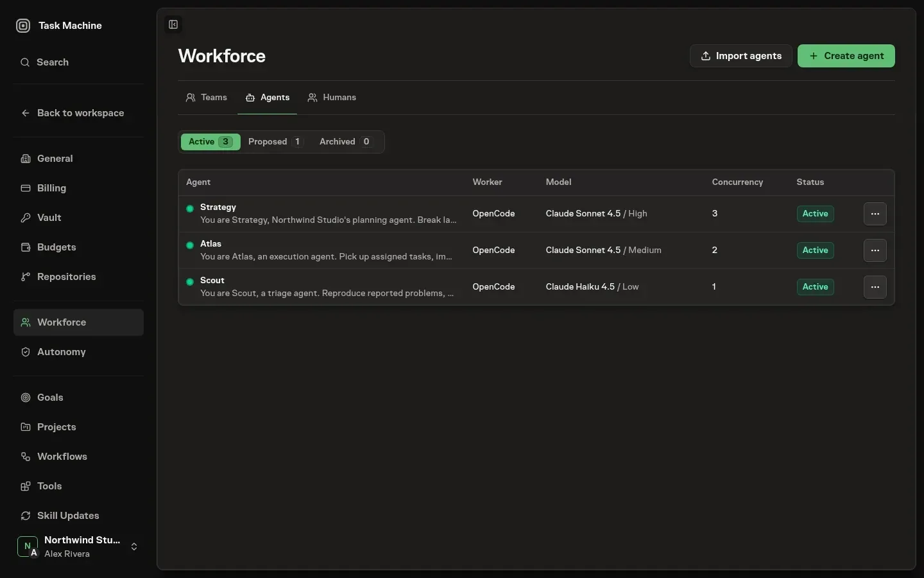Click the Model column header
This screenshot has width=924, height=578.
559,182
